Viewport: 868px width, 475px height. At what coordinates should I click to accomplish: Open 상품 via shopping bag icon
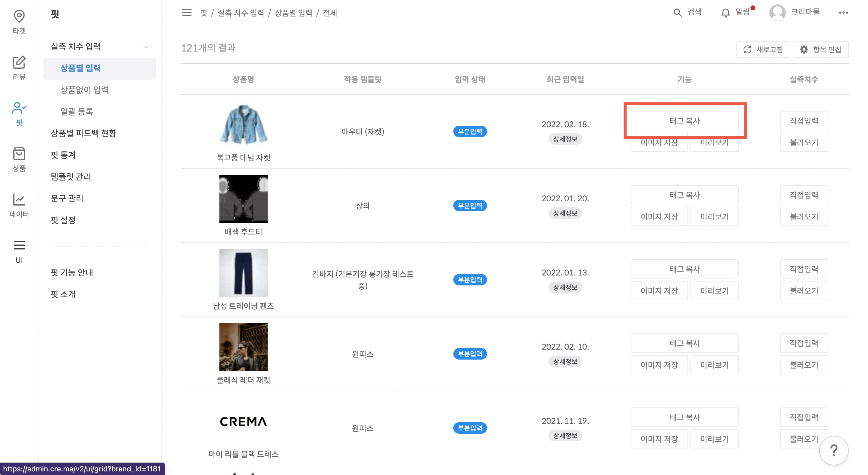click(x=19, y=154)
